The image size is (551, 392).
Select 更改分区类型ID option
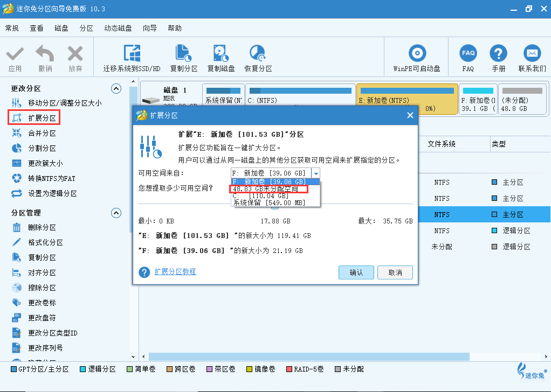tap(45, 333)
